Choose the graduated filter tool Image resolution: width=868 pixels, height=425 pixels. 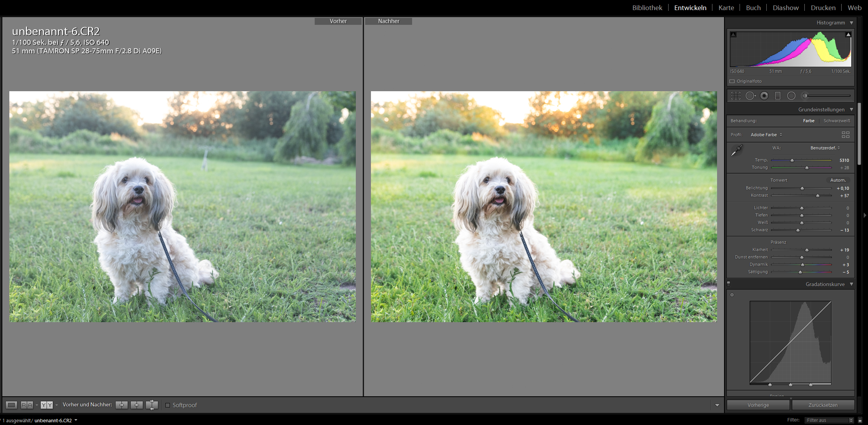click(x=778, y=96)
